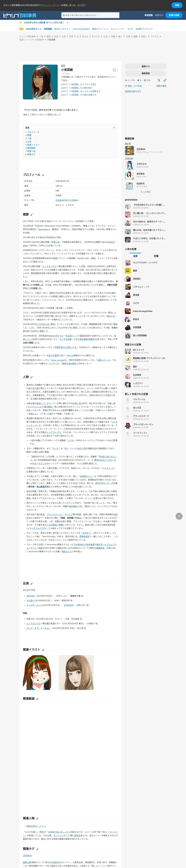Image resolution: width=186 pixels, height=868 pixels.
Task: Click the 同意 consent button
Action: click(x=177, y=5)
